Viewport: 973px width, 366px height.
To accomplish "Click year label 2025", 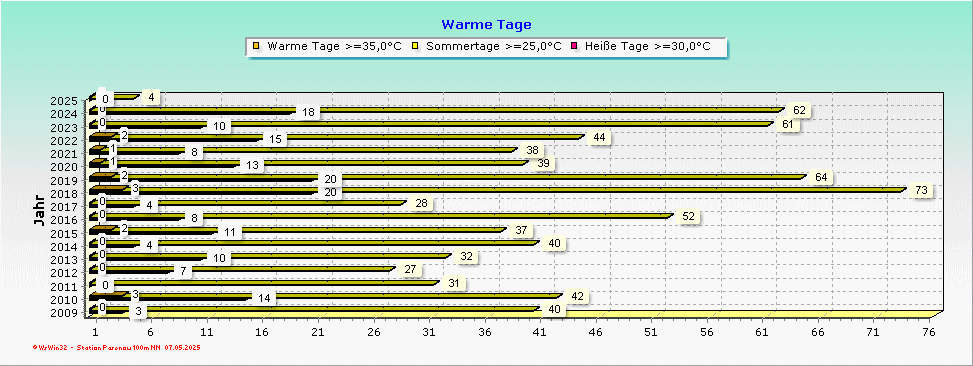I will [x=65, y=100].
